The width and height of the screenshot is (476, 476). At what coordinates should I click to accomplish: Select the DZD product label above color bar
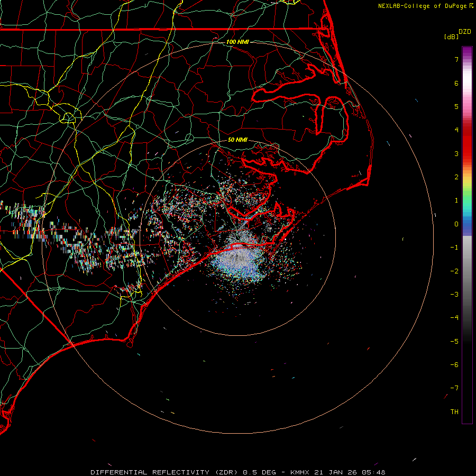point(465,32)
